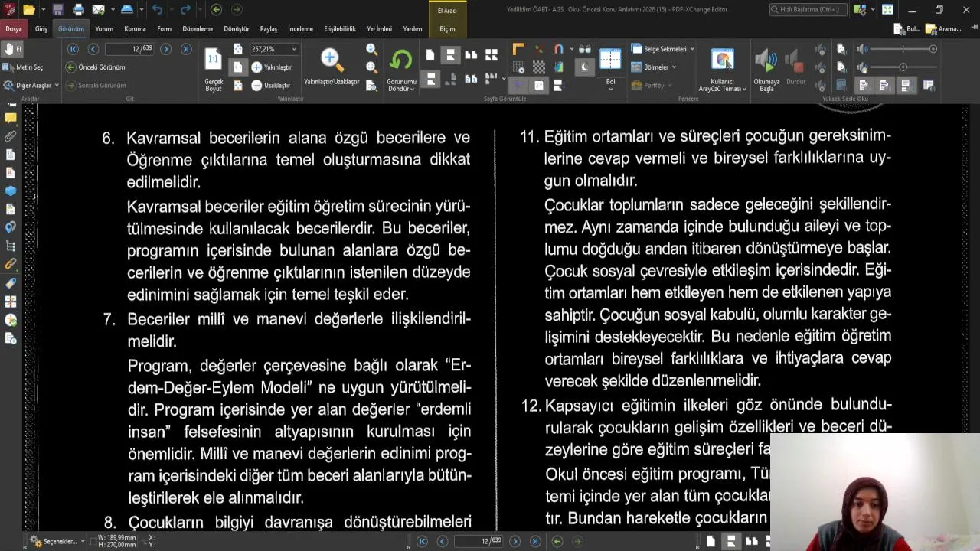Adjust the read-aloud volume slider
Viewport: 980px width, 551px height.
click(903, 49)
